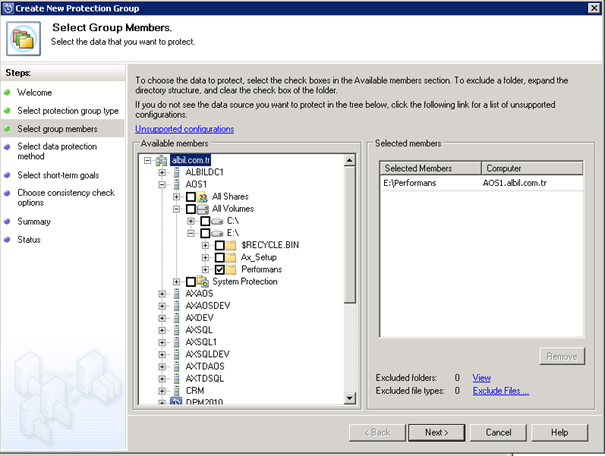Collapse the All Volumes node
This screenshot has width=605, height=456.
176,209
